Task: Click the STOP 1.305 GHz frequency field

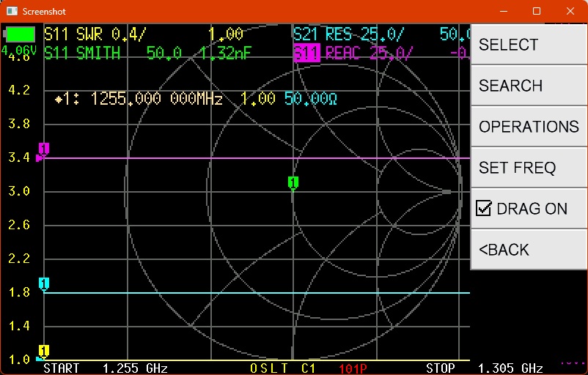Action: pos(484,368)
